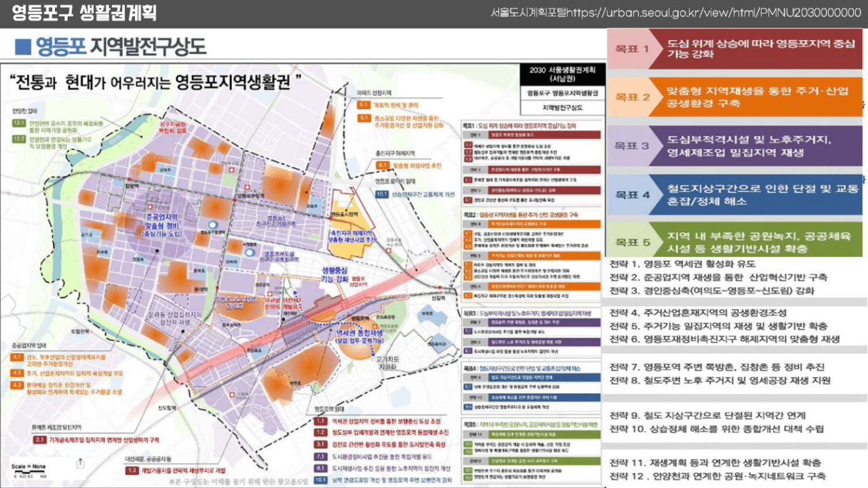Screen dimensions: 868x488
Task: Select the slogan 전통과 현대가 어우러지는 영등포지역생활권
Action: click(x=155, y=81)
